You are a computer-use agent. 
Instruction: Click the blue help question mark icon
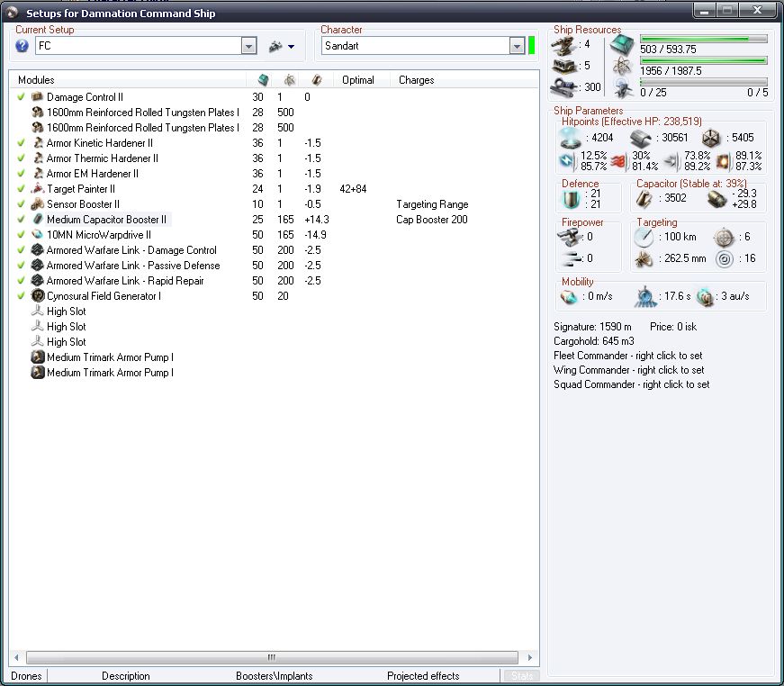[x=22, y=46]
